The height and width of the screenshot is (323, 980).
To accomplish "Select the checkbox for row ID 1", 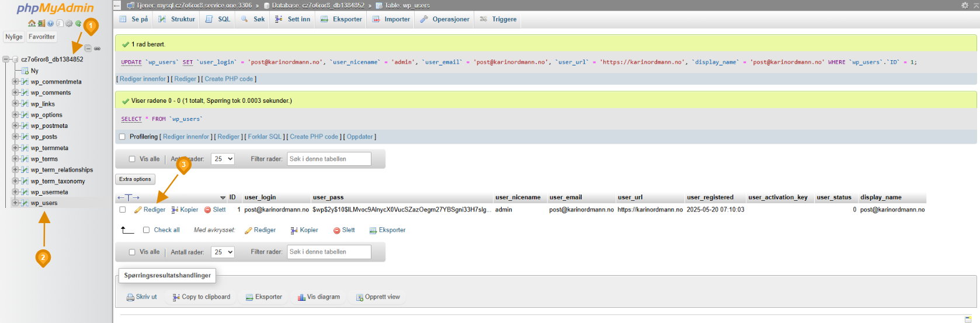I will (123, 210).
